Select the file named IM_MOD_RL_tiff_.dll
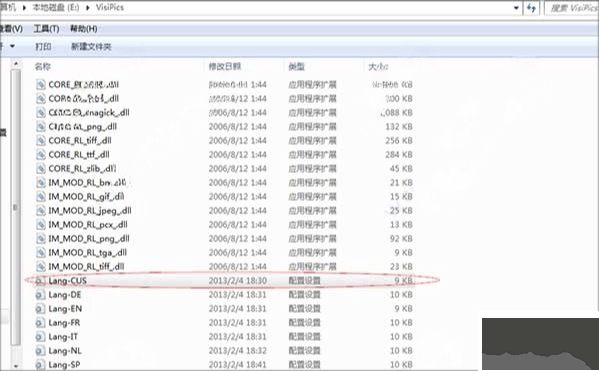This screenshot has height=371, width=599. tap(86, 267)
